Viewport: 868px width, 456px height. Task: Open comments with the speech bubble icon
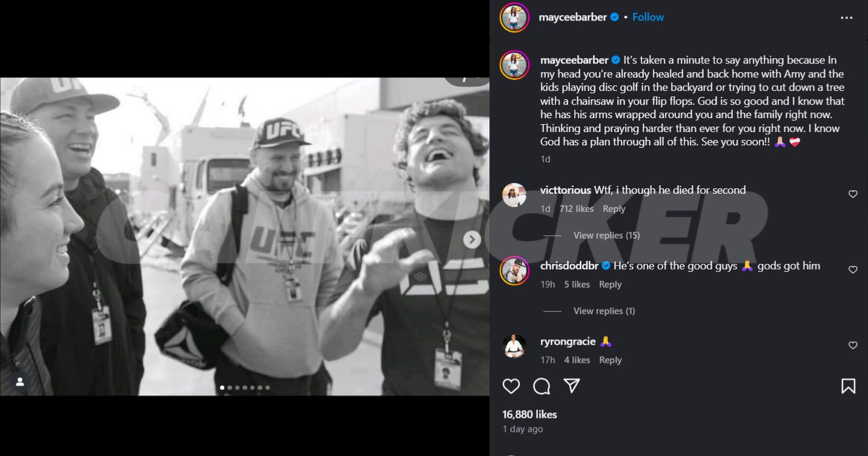pyautogui.click(x=542, y=386)
